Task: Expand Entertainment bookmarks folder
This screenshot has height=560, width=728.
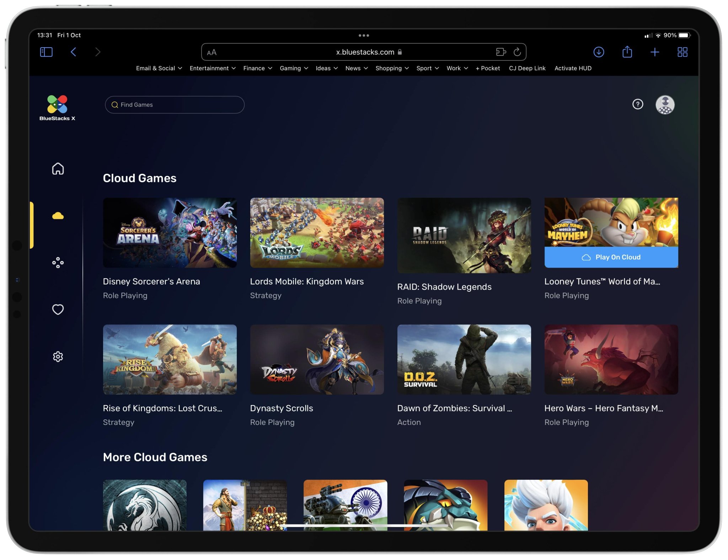Action: point(213,68)
